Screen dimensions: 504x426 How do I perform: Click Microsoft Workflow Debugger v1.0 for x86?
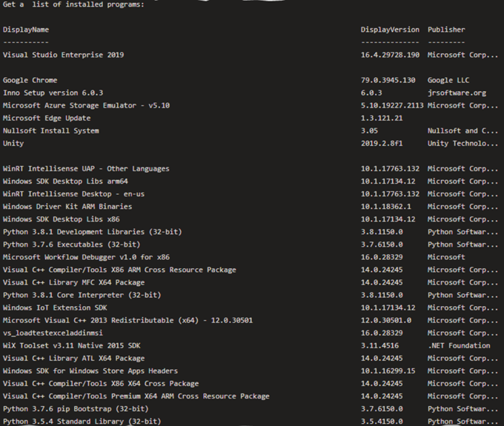[x=86, y=257]
